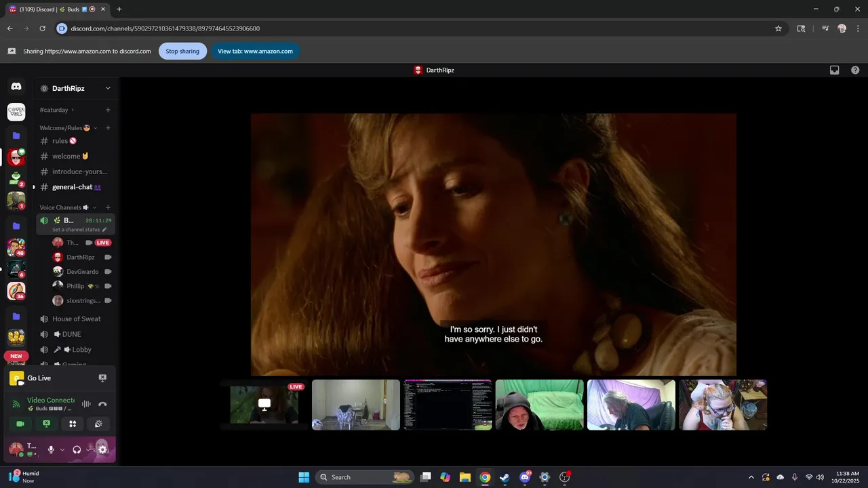The image size is (868, 488).
Task: Select the purple room camera thumbnail
Action: coord(631,405)
